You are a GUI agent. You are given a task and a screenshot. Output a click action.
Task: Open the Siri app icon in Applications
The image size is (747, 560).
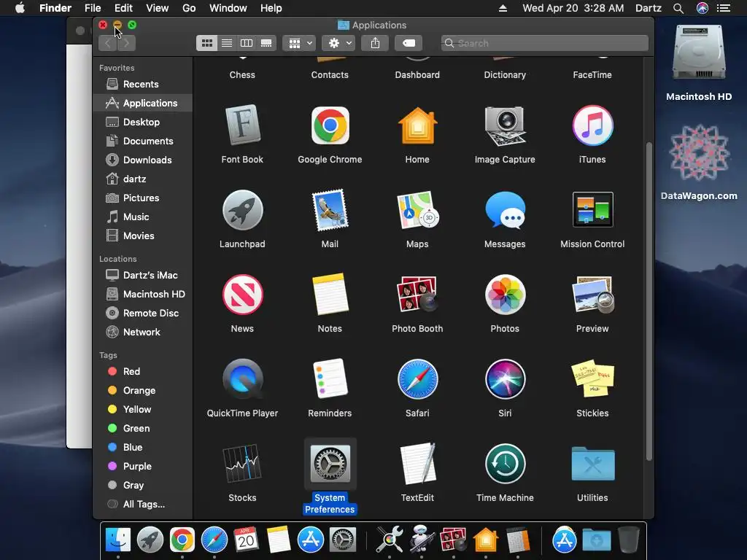[505, 379]
